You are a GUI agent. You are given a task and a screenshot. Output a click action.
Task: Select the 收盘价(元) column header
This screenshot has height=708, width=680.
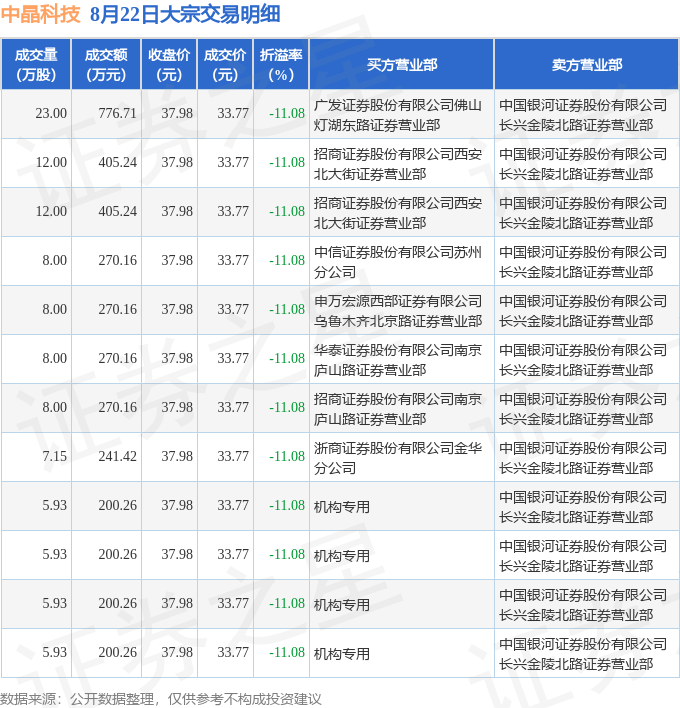169,65
